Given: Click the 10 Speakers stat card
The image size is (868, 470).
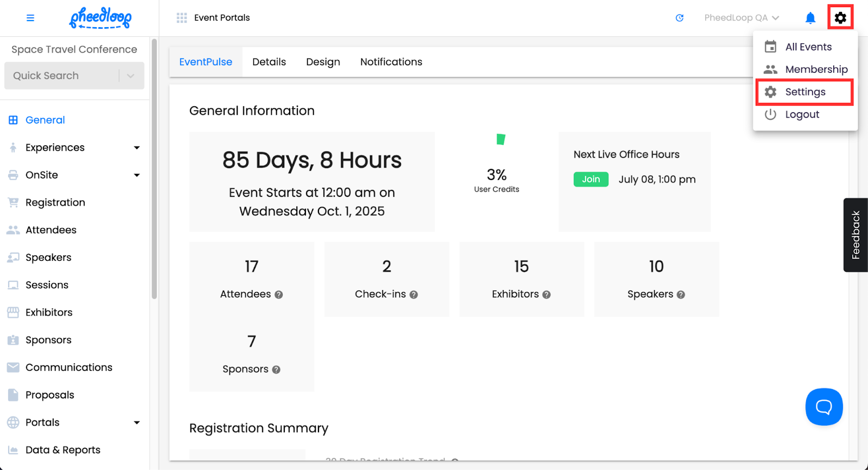Looking at the screenshot, I should click(x=656, y=279).
